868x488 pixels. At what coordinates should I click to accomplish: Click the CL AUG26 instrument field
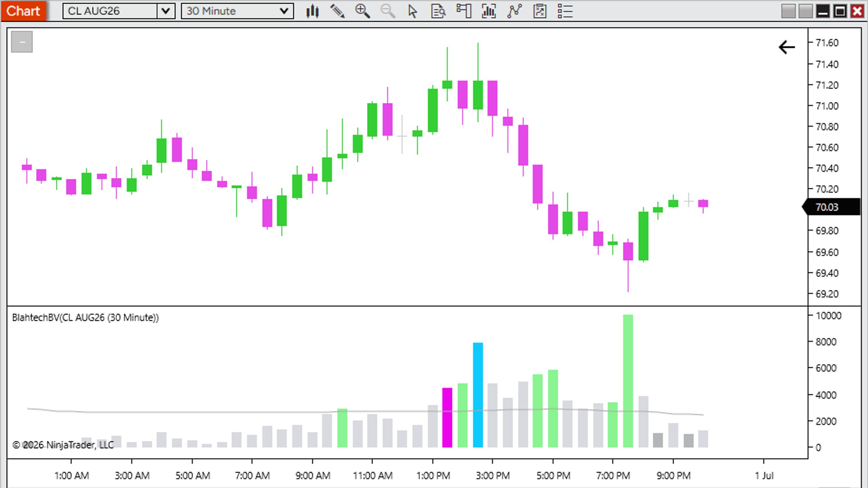(x=110, y=11)
